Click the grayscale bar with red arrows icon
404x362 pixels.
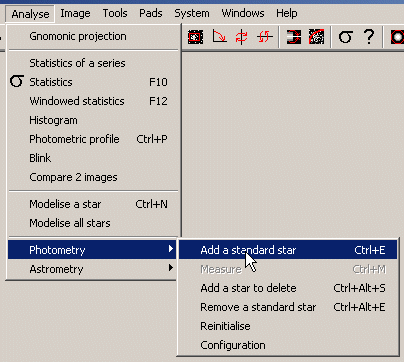coord(294,37)
